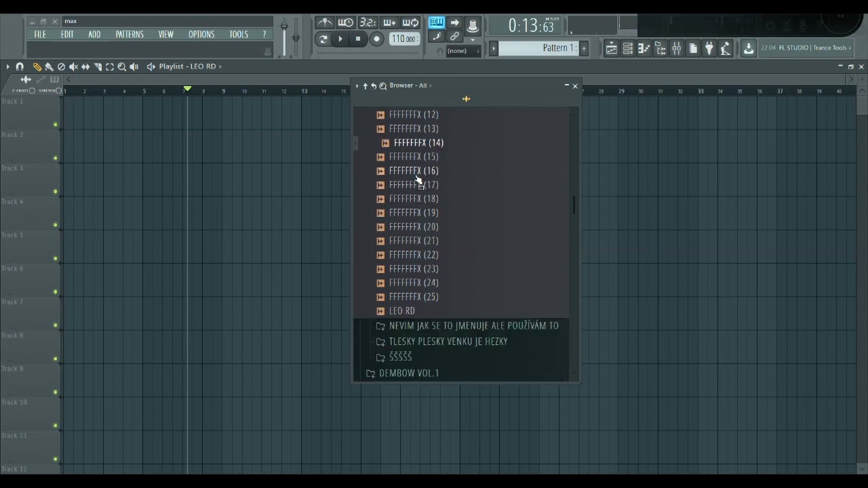868x488 pixels.
Task: Toggle mute light on Track 7
Action: pos(56,325)
